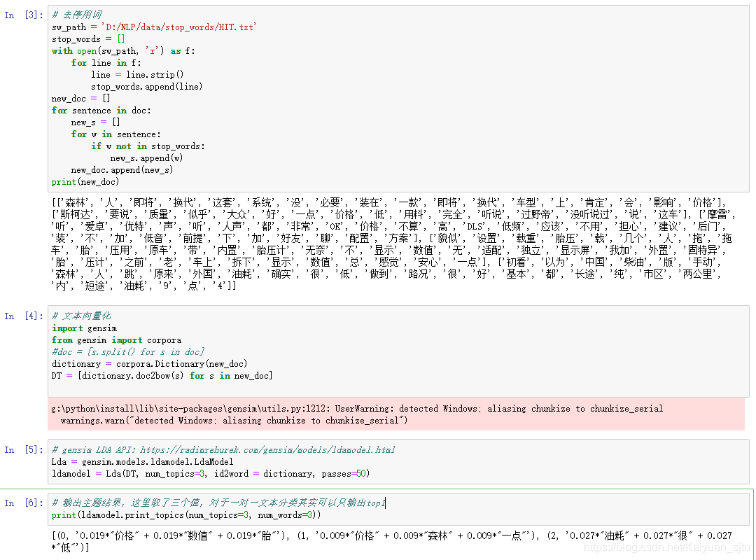
Task: Click the LDA topics output below cell 6
Action: point(391,541)
